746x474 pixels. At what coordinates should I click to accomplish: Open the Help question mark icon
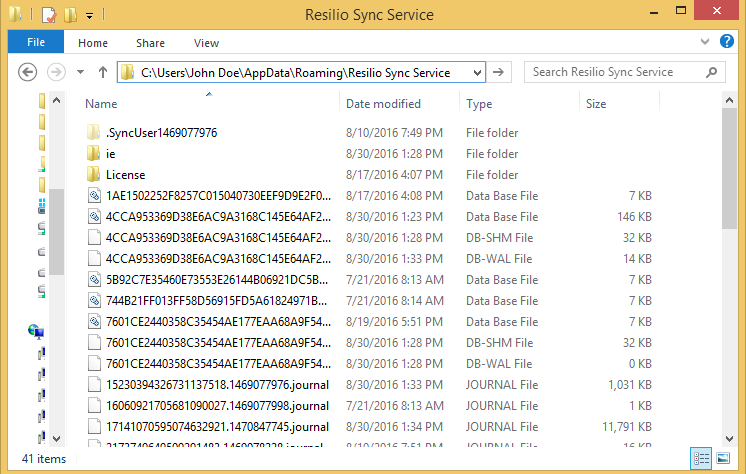[x=726, y=41]
